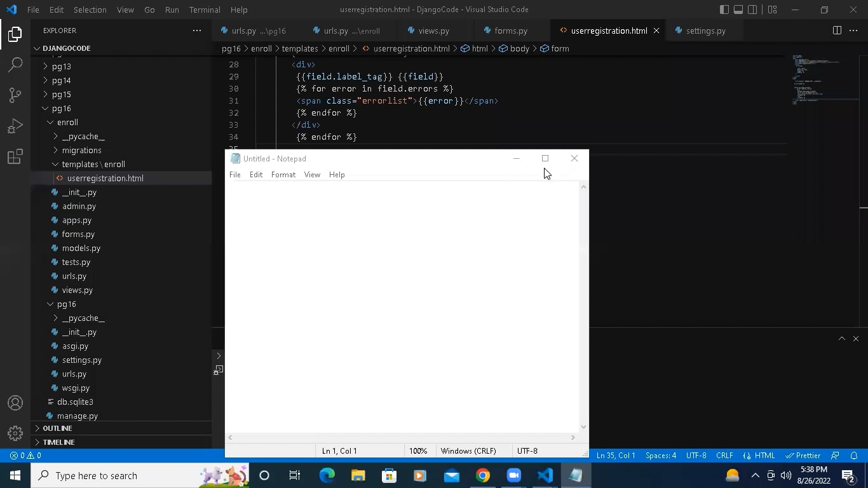The width and height of the screenshot is (868, 488).
Task: Customize layout from the title bar
Action: (772, 10)
